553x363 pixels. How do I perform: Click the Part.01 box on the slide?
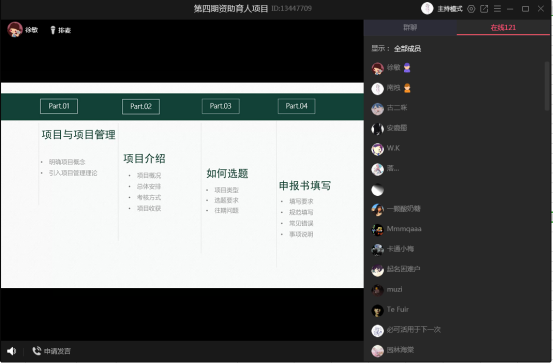point(59,106)
